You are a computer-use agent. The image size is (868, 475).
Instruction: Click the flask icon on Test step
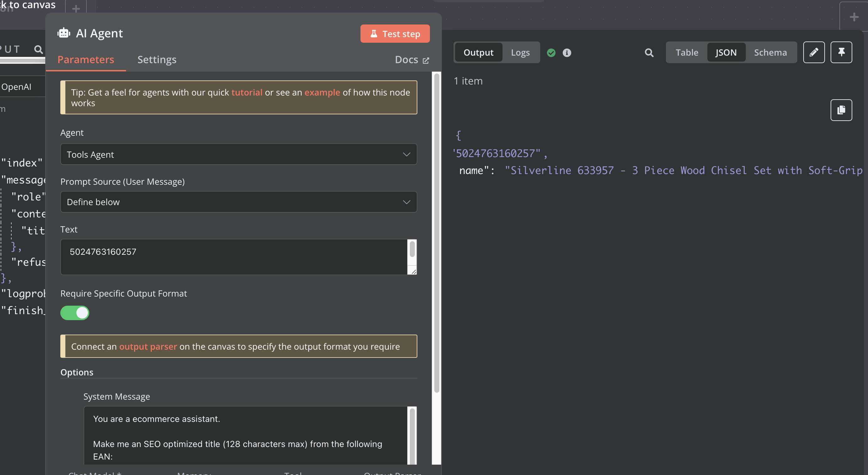click(374, 34)
